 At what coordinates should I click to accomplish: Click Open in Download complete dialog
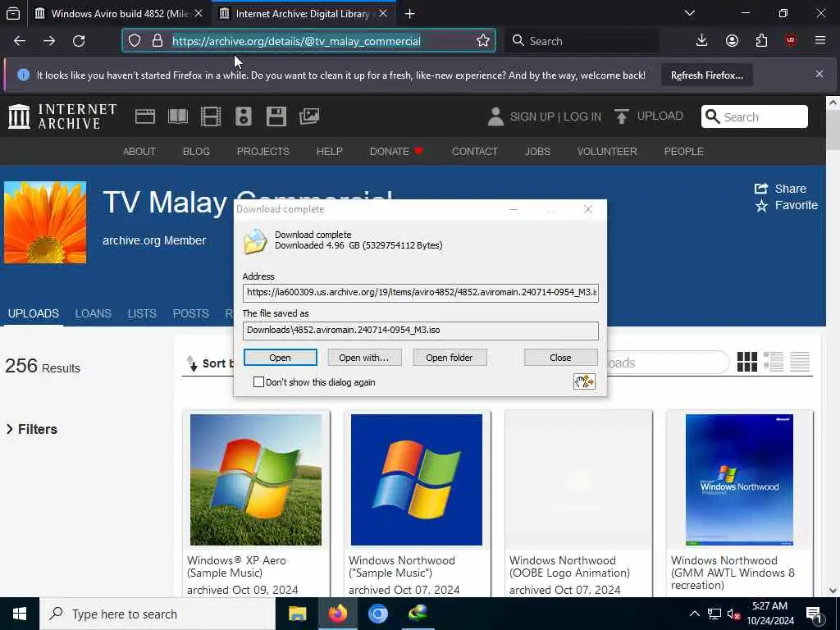(281, 358)
